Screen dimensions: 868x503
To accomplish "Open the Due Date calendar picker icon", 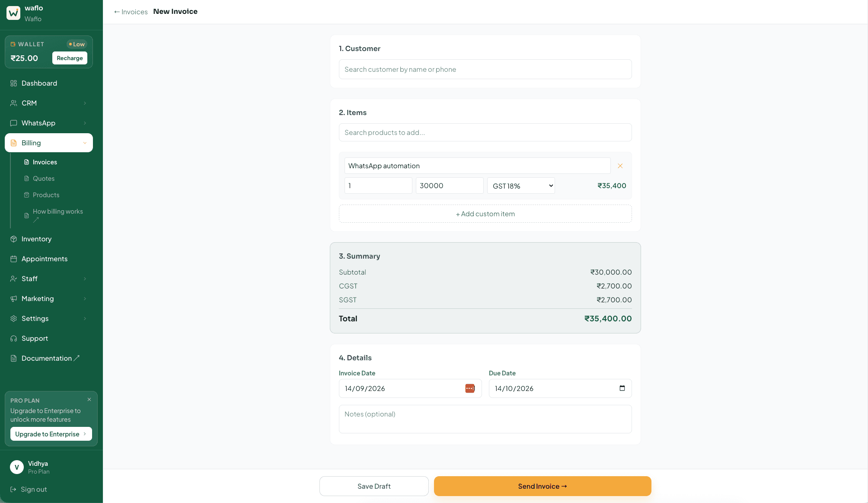I will [x=622, y=388].
